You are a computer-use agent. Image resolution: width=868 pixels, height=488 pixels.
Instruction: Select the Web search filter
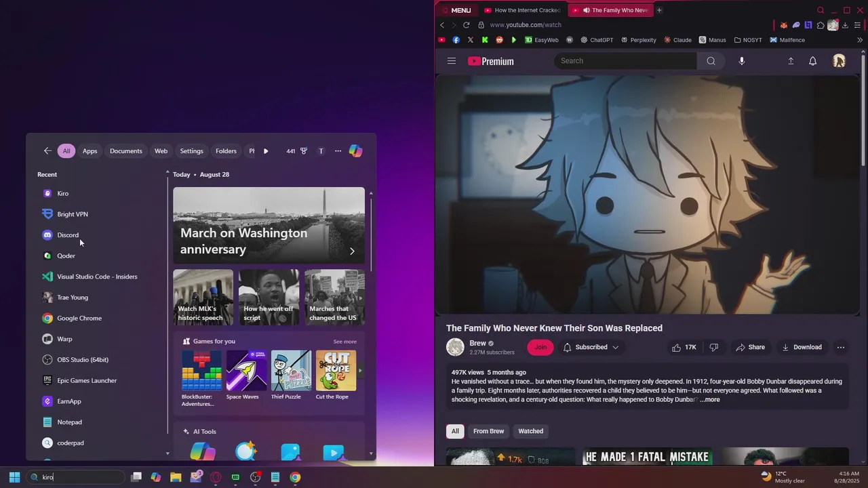(x=161, y=151)
